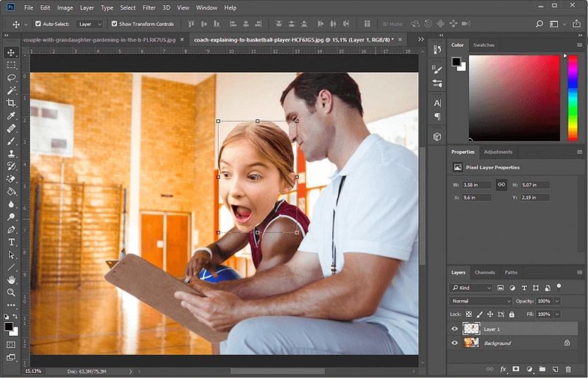Viewport: 588px width, 378px height.
Task: Open the Filter menu
Action: (149, 7)
